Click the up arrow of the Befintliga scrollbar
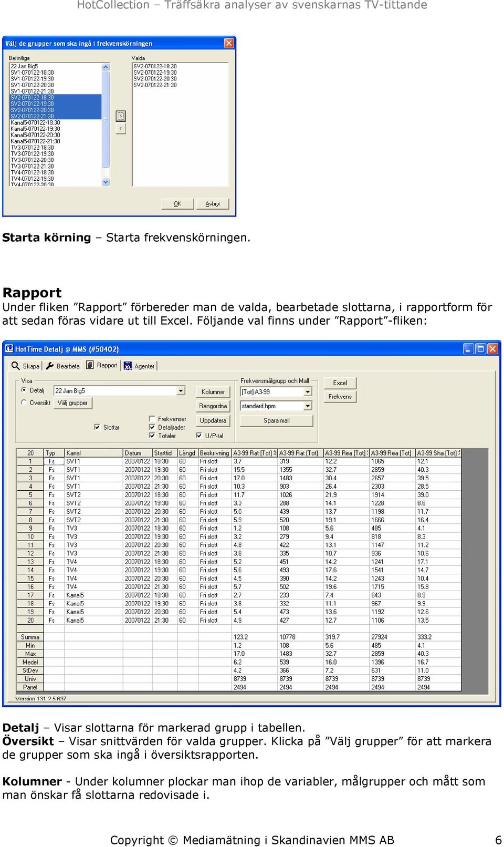The image size is (504, 847). coord(106,67)
